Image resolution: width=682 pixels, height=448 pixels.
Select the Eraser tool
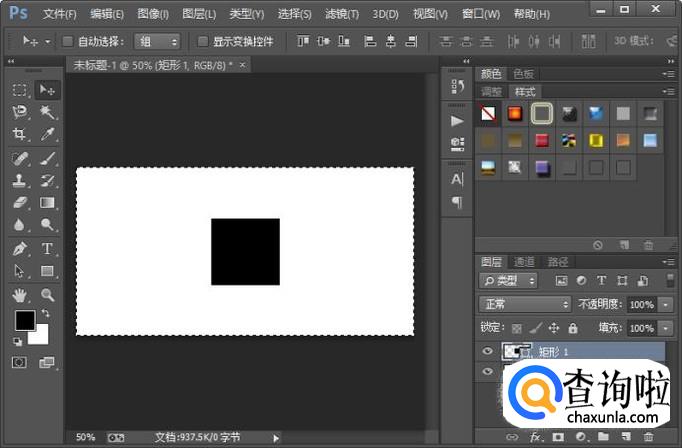(20, 202)
